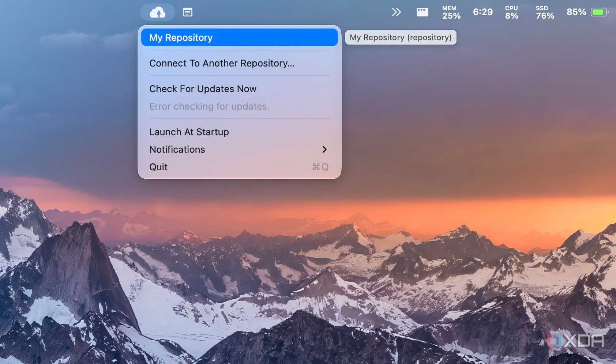Open the CPU 8% status item
Viewport: 616px width, 364px height.
[x=512, y=12]
